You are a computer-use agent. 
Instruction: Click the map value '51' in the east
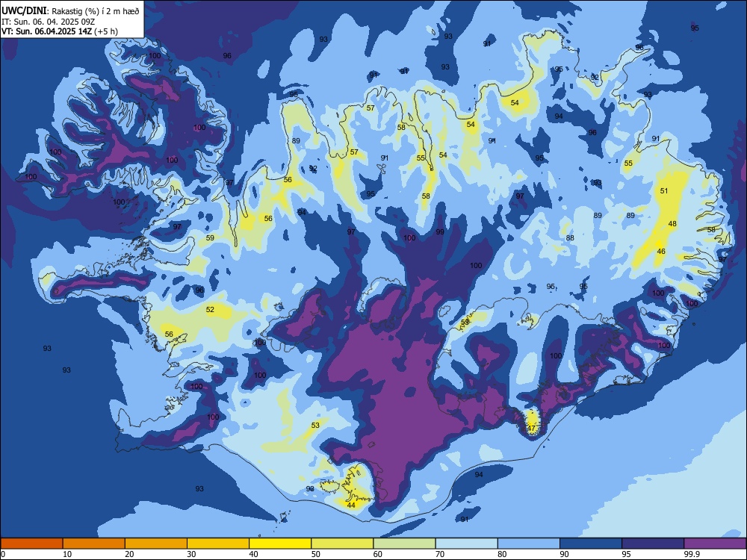click(664, 191)
